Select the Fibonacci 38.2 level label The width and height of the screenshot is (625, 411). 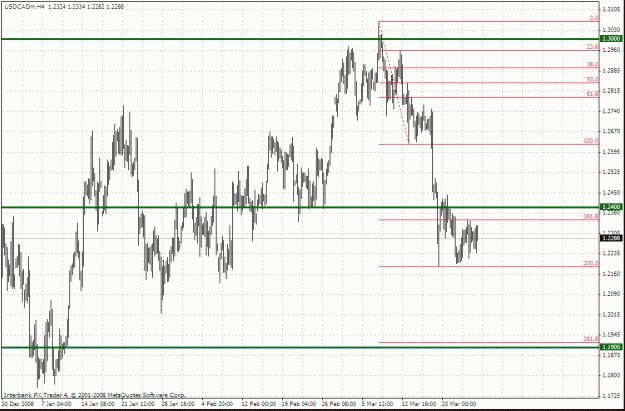(x=592, y=64)
